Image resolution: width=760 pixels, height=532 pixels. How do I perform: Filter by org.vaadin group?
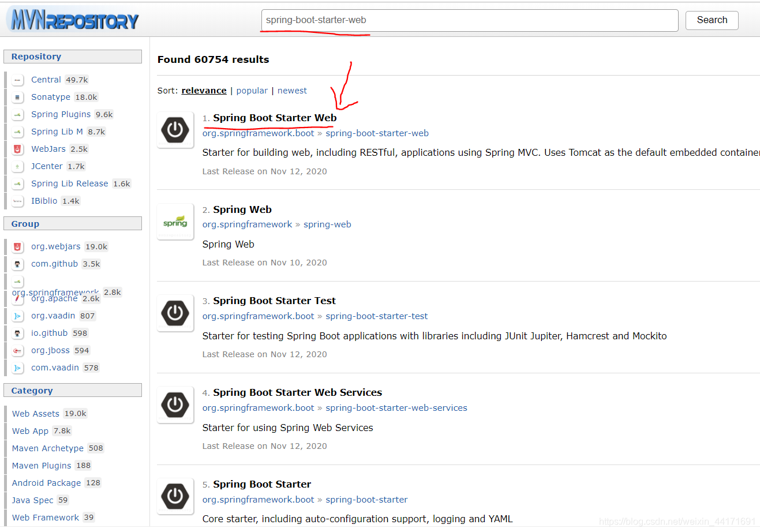click(x=53, y=316)
